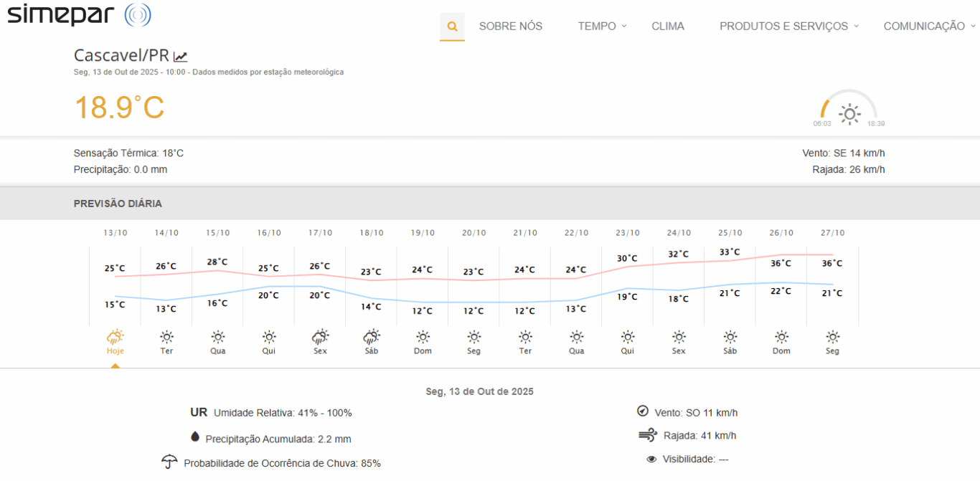
Task: Choose the Dom 19/10 forecast day
Action: (x=423, y=351)
